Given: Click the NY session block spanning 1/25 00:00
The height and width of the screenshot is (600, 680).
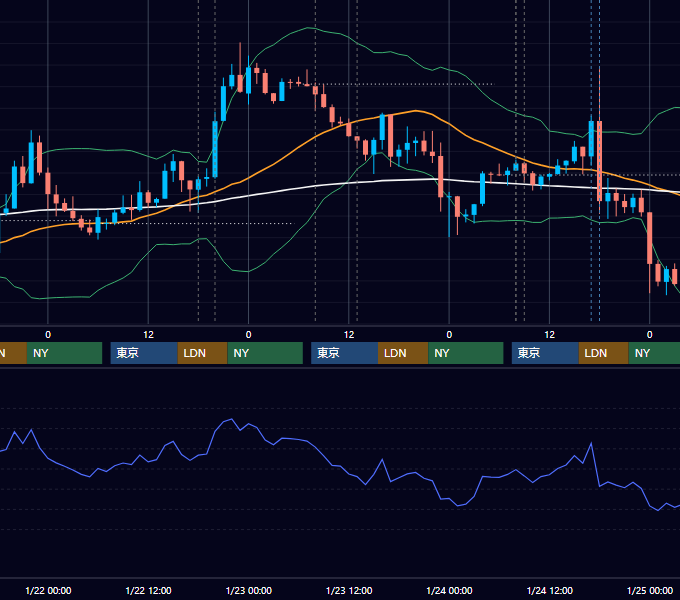Looking at the screenshot, I should [x=654, y=353].
